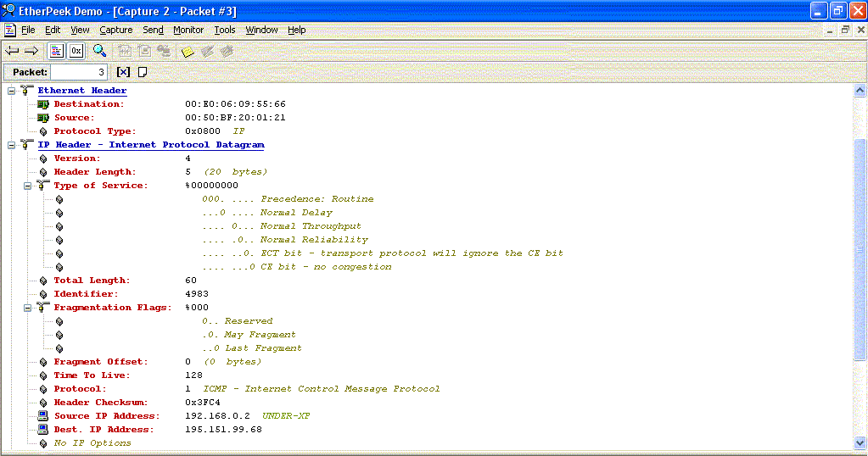Open the Help menu
This screenshot has height=456, width=868.
(297, 30)
